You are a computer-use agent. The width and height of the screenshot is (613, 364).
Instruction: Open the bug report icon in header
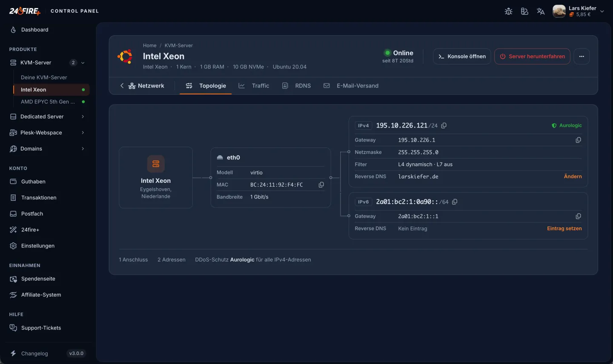pyautogui.click(x=508, y=11)
